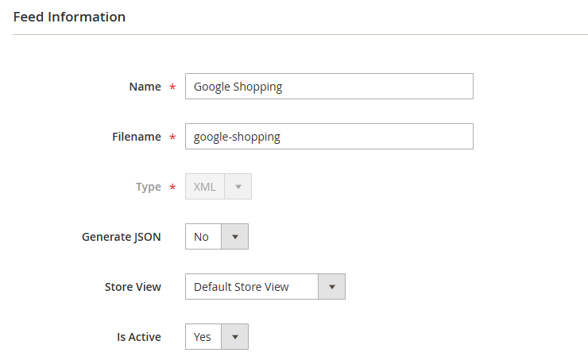Click the Generate JSON dropdown arrow
This screenshot has height=364, width=588.
(234, 237)
